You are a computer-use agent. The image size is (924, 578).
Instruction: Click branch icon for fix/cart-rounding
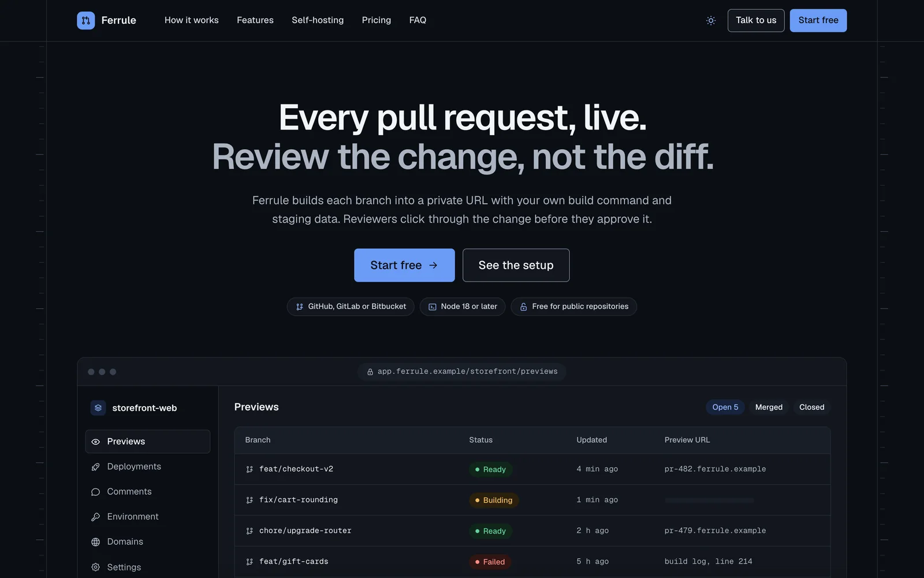pos(249,500)
